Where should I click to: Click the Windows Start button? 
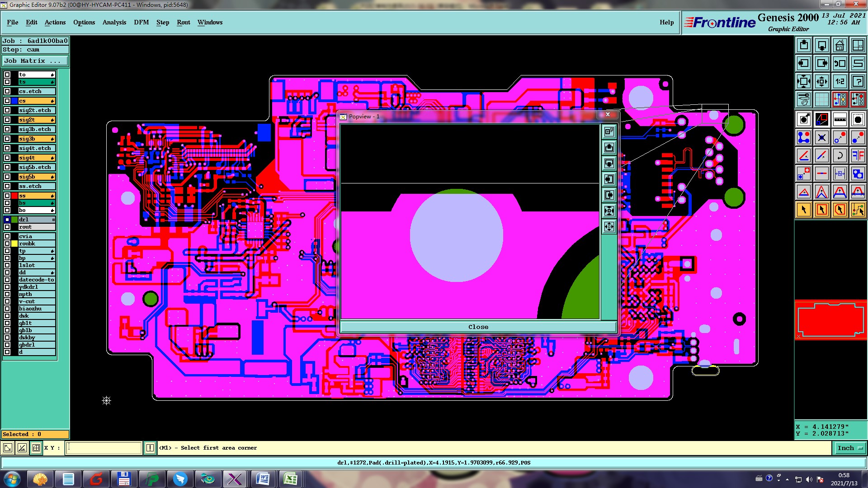pyautogui.click(x=12, y=479)
